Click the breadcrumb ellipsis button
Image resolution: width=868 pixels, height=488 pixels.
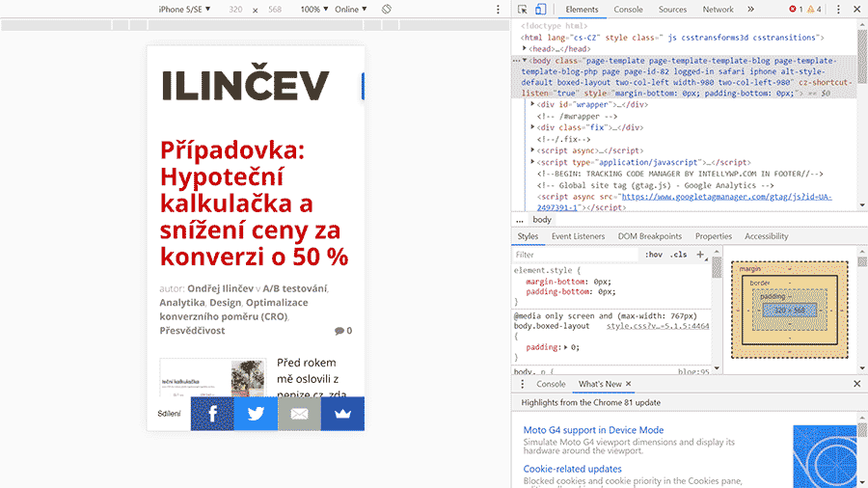(519, 220)
